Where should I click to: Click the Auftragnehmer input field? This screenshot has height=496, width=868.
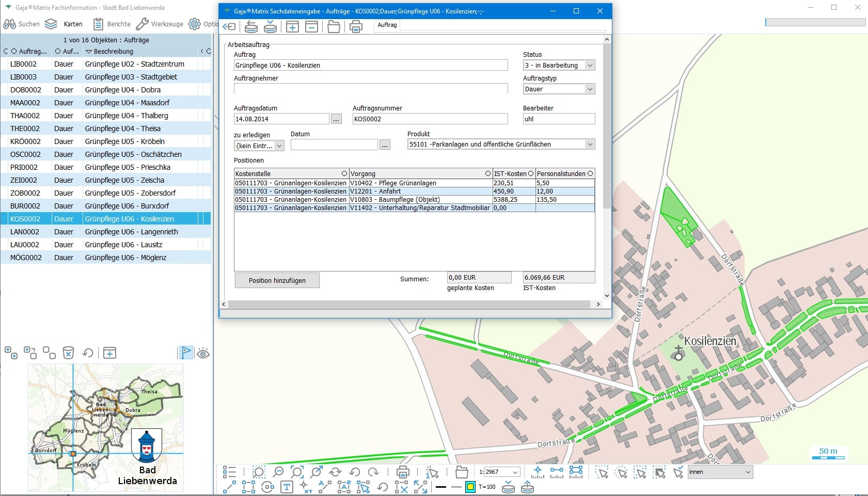(370, 89)
